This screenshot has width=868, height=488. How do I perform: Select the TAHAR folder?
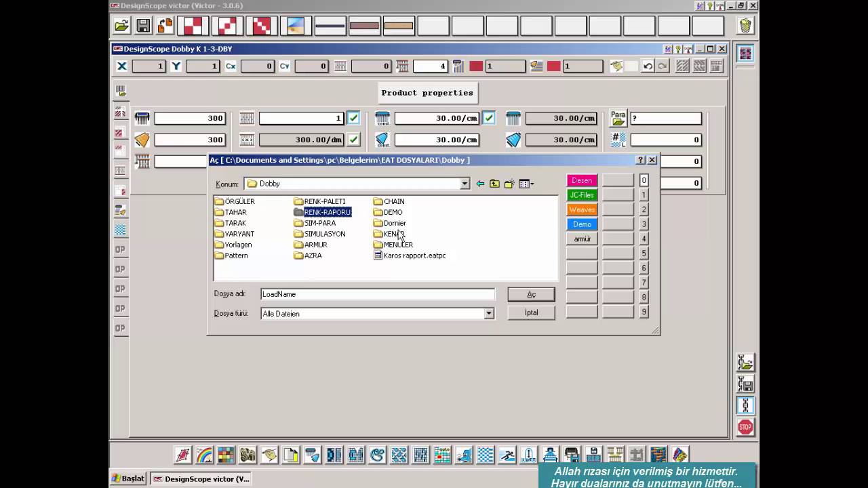tap(231, 212)
